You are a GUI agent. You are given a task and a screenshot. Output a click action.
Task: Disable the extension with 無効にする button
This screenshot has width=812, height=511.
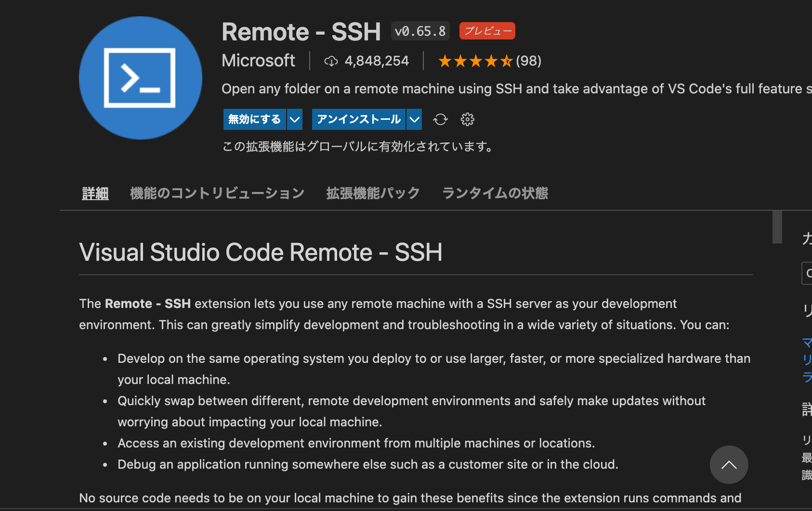(x=254, y=119)
